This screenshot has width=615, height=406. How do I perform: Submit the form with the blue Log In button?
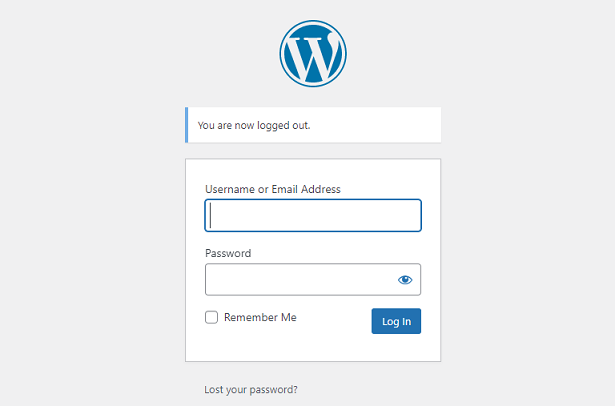(x=396, y=321)
